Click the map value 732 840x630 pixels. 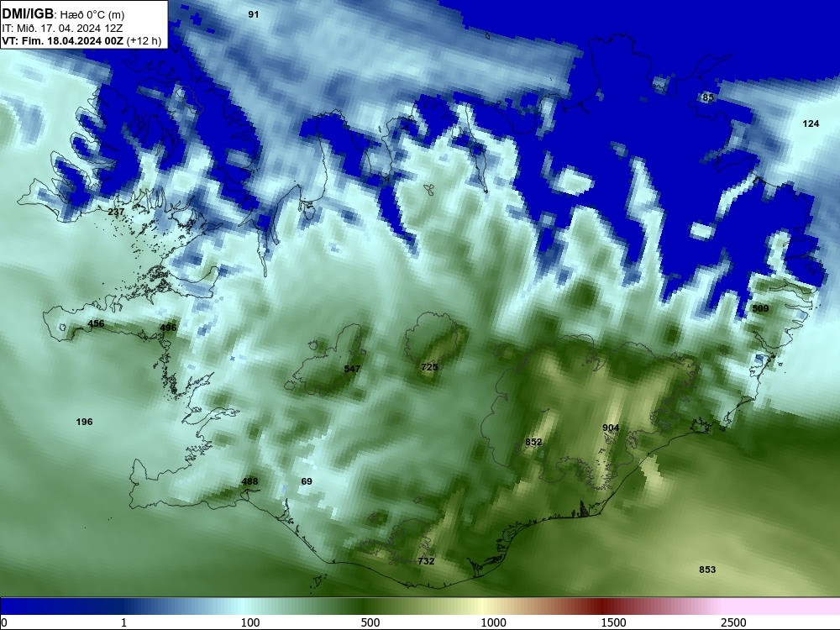pos(426,561)
